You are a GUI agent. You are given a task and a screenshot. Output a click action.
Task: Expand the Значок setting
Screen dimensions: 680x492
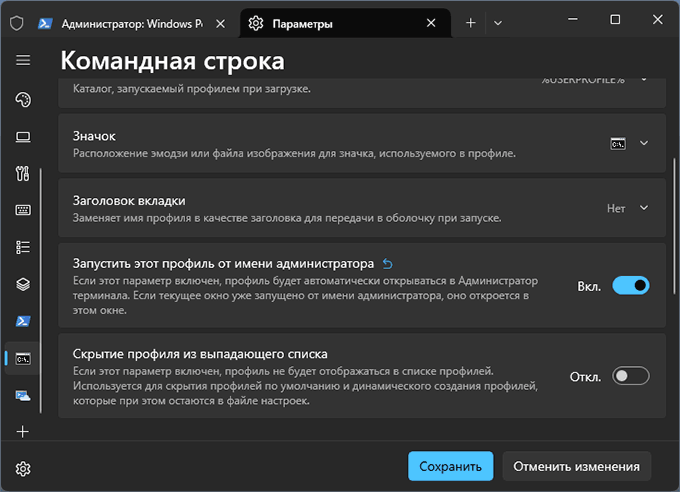coord(644,143)
